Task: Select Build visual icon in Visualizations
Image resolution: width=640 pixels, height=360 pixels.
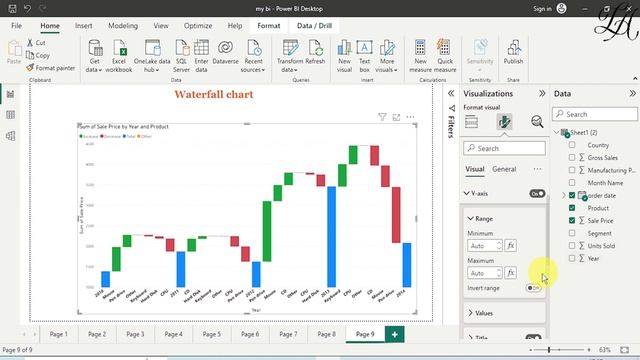Action: pyautogui.click(x=471, y=122)
